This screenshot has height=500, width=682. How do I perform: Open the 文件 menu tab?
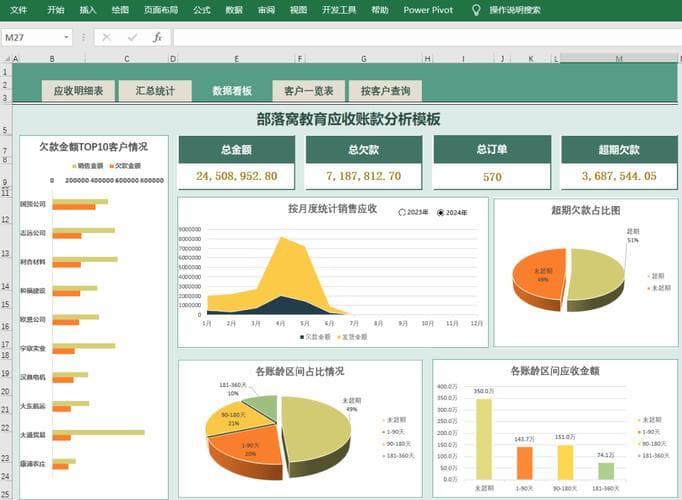point(18,10)
